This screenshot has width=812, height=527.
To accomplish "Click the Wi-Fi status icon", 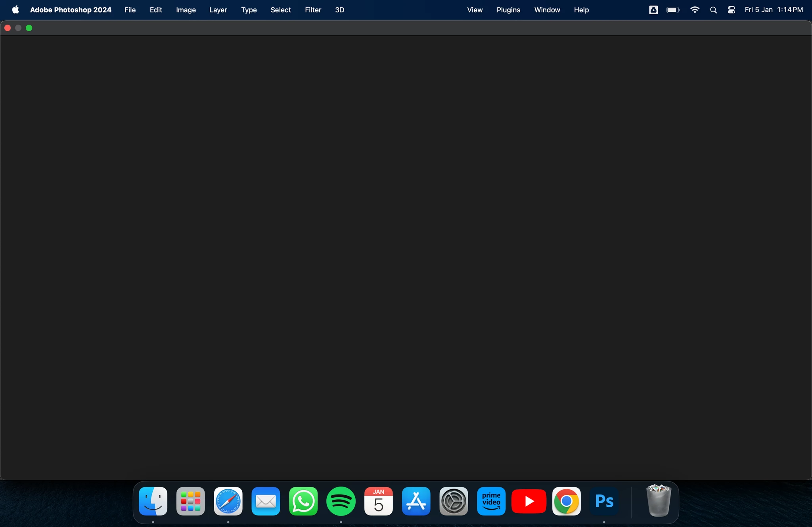I will [695, 10].
